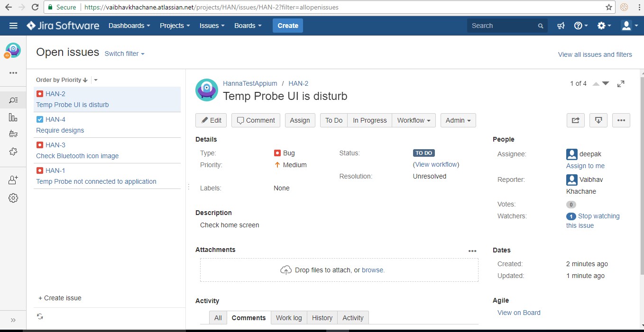Open the Help question mark menu

[580, 26]
